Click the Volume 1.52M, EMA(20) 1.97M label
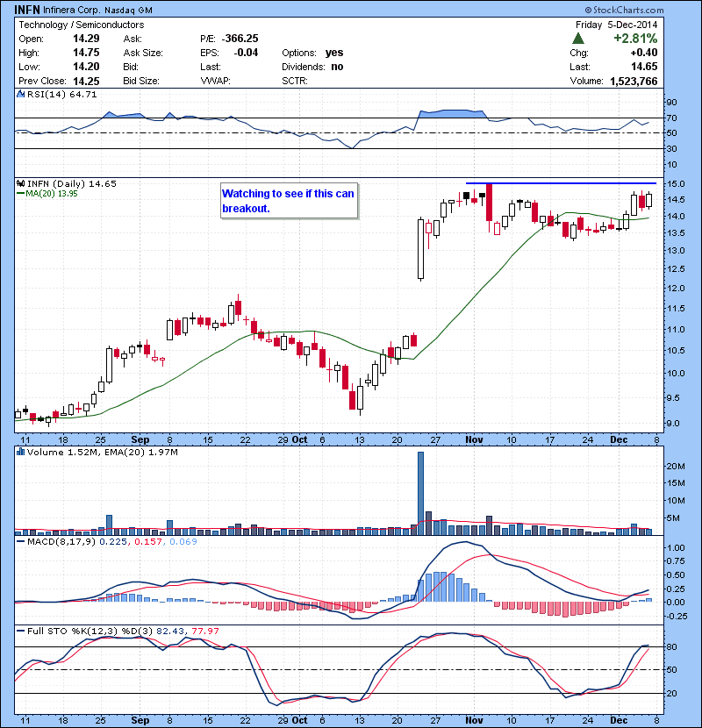The width and height of the screenshot is (702, 728). tap(102, 452)
